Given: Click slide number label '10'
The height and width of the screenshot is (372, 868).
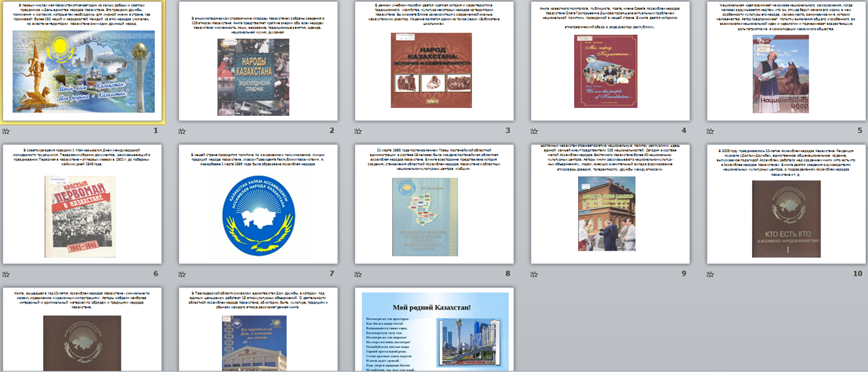Looking at the screenshot, I should pyautogui.click(x=857, y=274).
